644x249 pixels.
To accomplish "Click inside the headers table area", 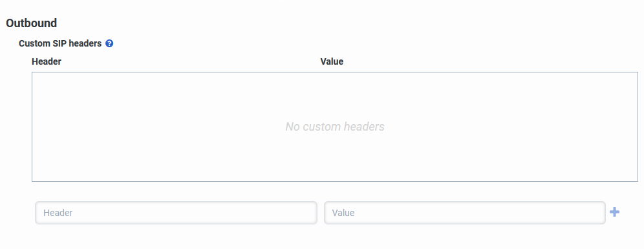I will pyautogui.click(x=335, y=127).
